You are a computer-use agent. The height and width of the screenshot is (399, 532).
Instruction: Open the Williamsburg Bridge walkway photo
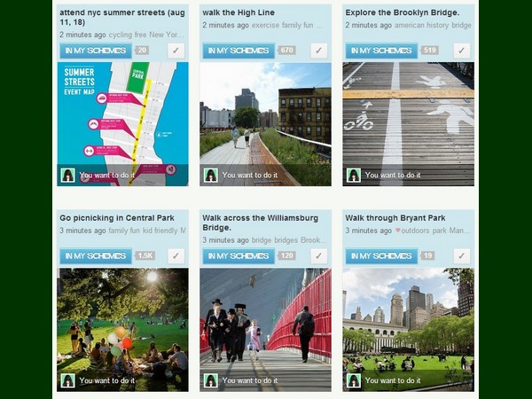coord(265,330)
